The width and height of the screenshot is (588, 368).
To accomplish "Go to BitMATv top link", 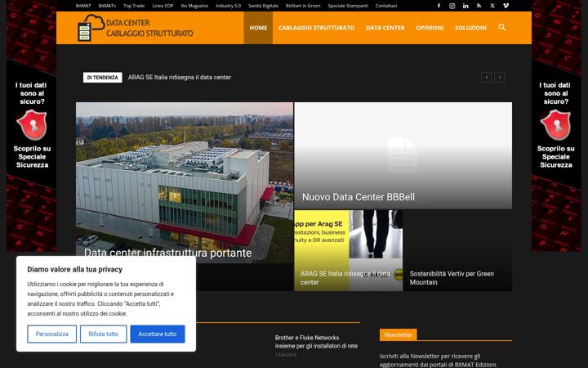I will point(107,6).
